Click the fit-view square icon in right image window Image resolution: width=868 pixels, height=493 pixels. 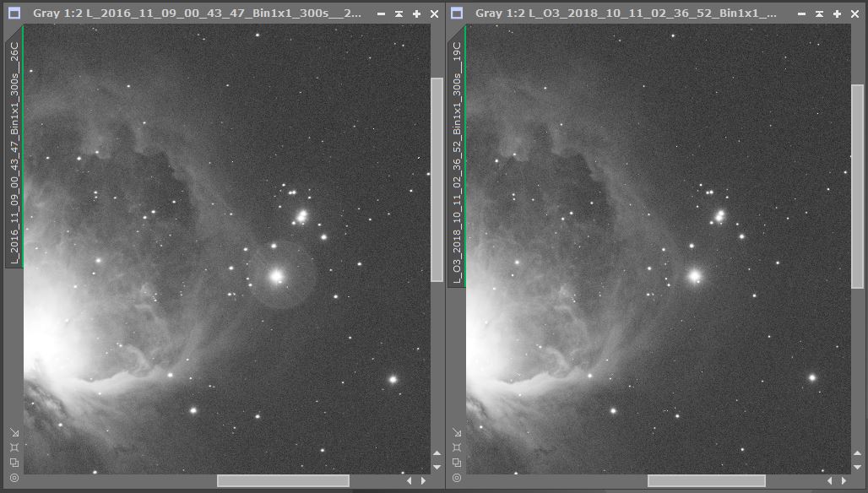(457, 447)
